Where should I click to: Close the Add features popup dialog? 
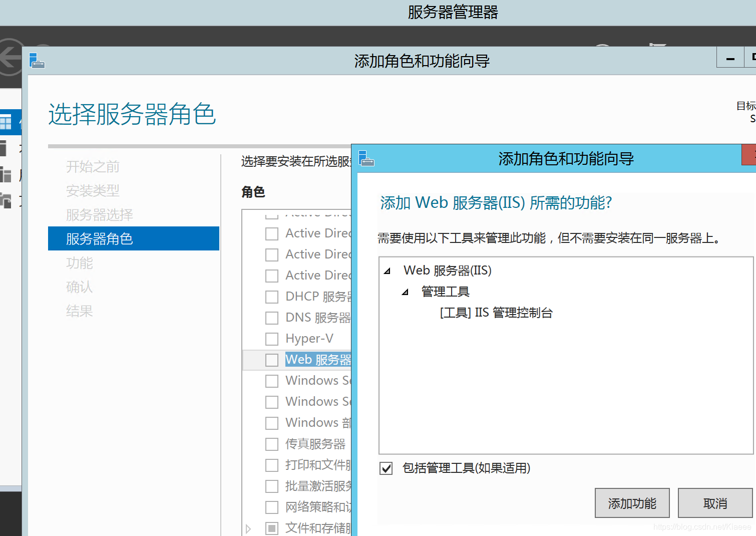pyautogui.click(x=749, y=155)
